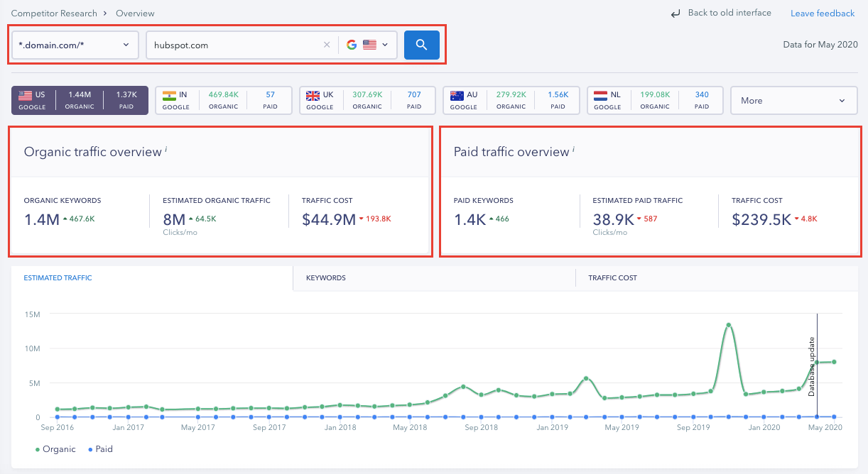
Task: Clear the hubspot.com search field
Action: pyautogui.click(x=327, y=45)
